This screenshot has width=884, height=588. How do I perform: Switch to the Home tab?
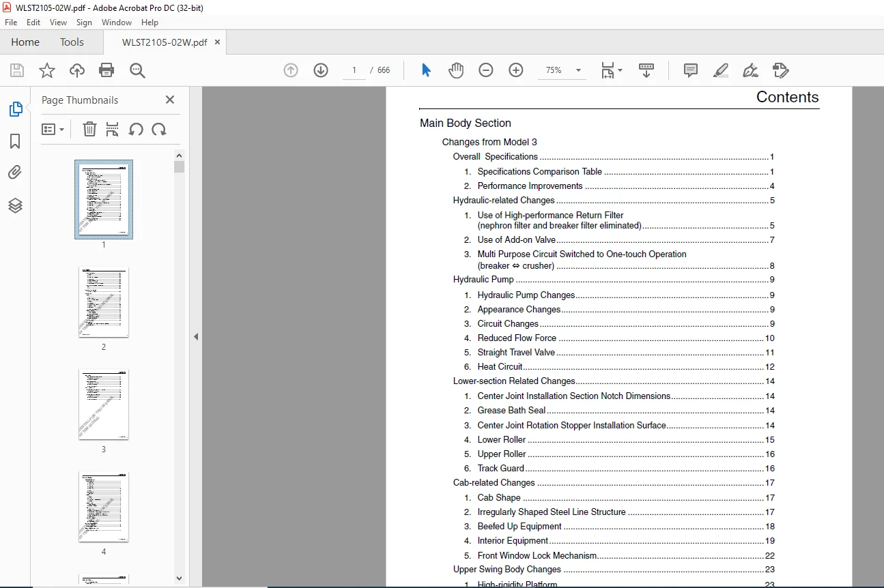pyautogui.click(x=25, y=42)
